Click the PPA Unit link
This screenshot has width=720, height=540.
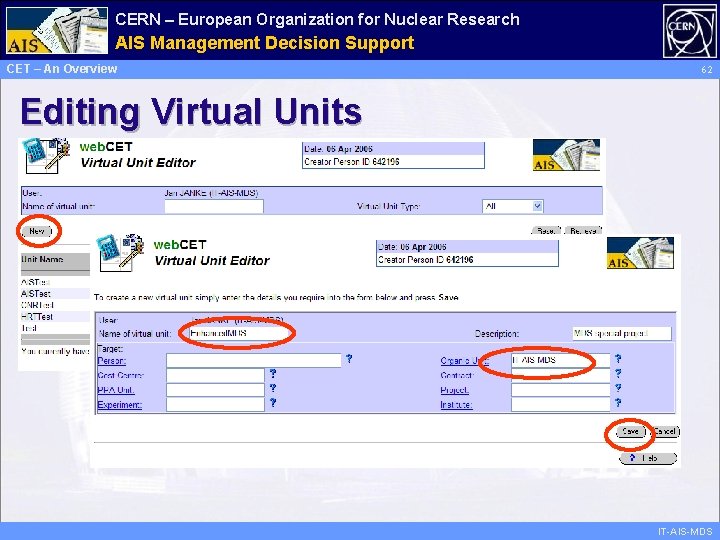pyautogui.click(x=116, y=390)
